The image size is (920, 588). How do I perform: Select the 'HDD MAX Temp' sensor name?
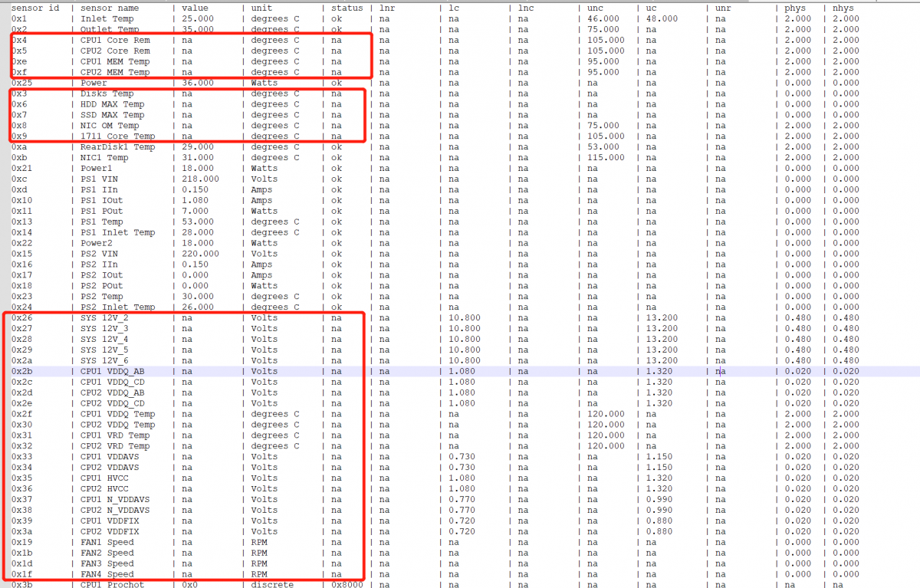[112, 104]
